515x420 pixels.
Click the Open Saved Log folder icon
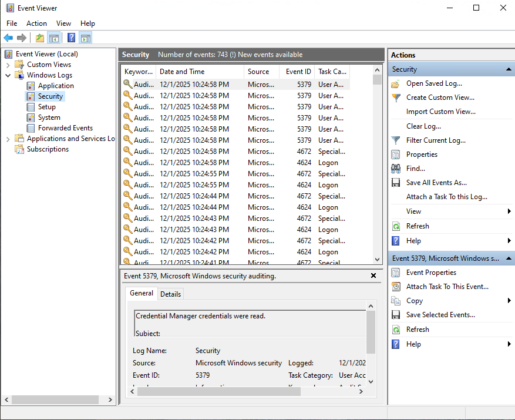click(x=395, y=83)
